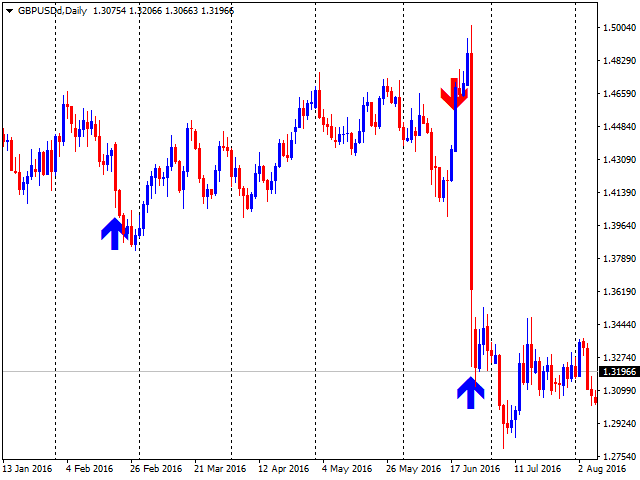640x480 pixels.
Task: Click the 17 Jun 2016 date label
Action: (x=475, y=468)
